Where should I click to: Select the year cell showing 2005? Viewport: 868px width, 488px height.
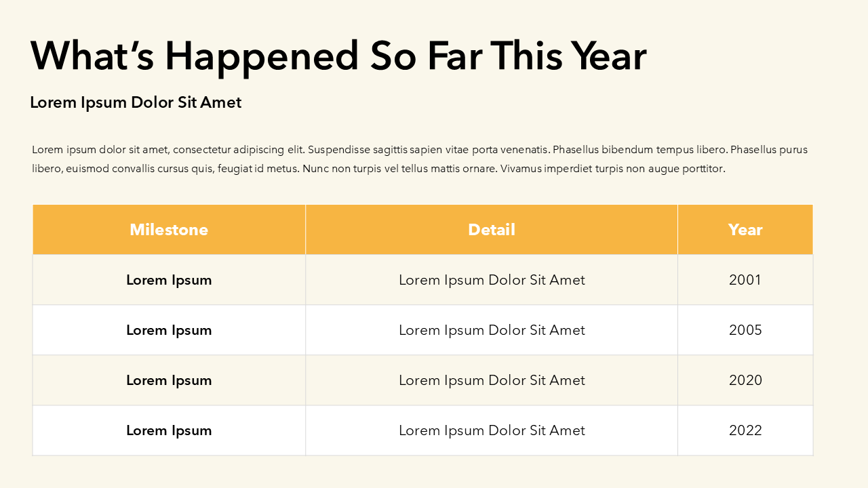pyautogui.click(x=745, y=330)
